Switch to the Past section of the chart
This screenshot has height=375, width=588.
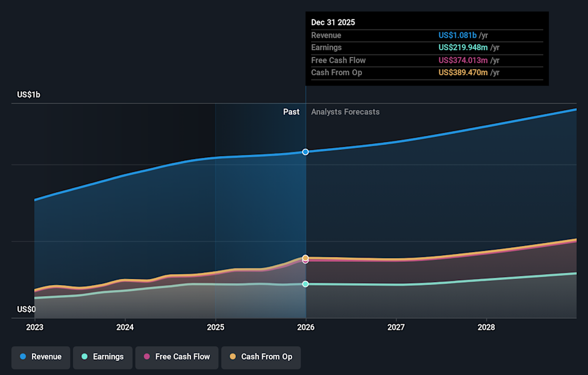291,112
